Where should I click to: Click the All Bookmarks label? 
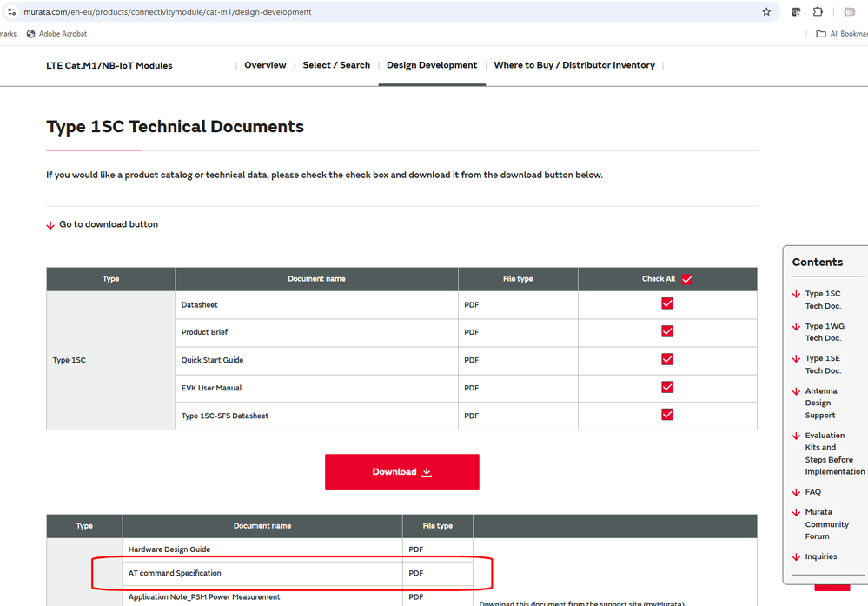tap(849, 34)
